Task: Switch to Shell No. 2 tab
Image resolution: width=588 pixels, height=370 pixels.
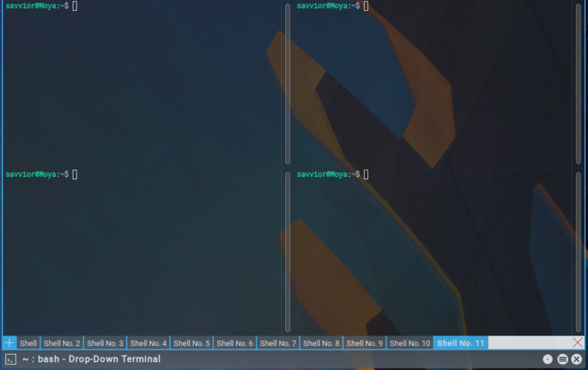Action: pyautogui.click(x=62, y=343)
